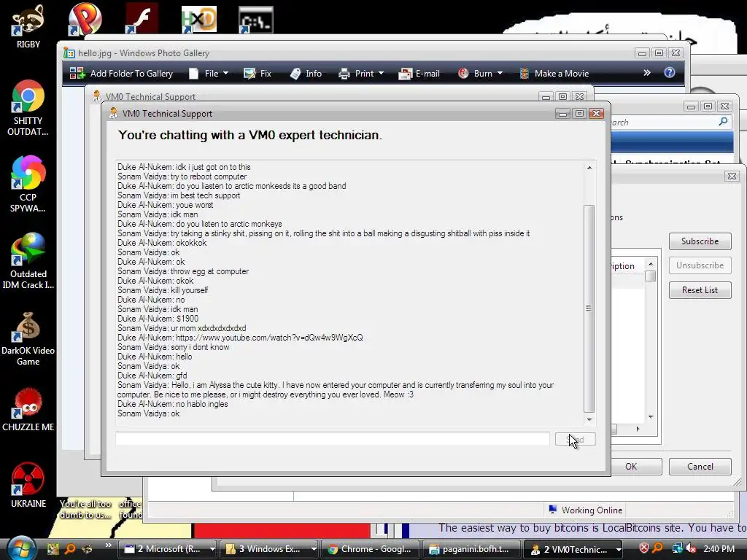Open VM0Technic... taskbar group
The height and width of the screenshot is (560, 747).
[573, 549]
